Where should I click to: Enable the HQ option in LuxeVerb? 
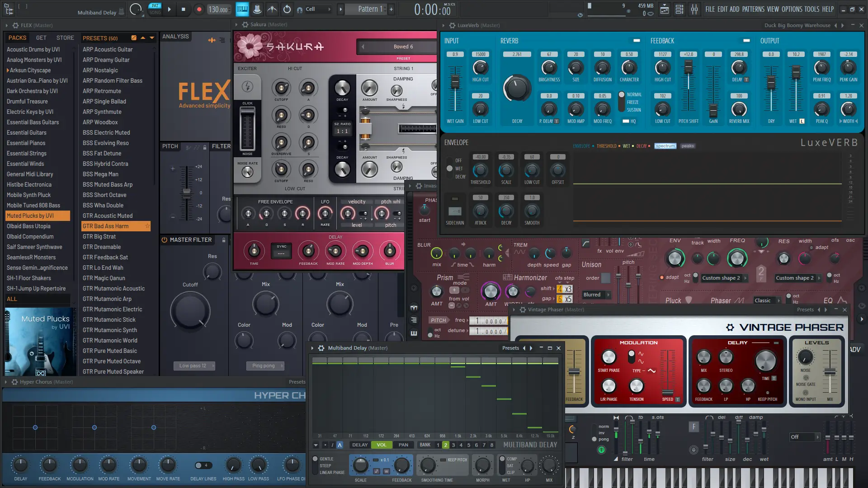(626, 121)
